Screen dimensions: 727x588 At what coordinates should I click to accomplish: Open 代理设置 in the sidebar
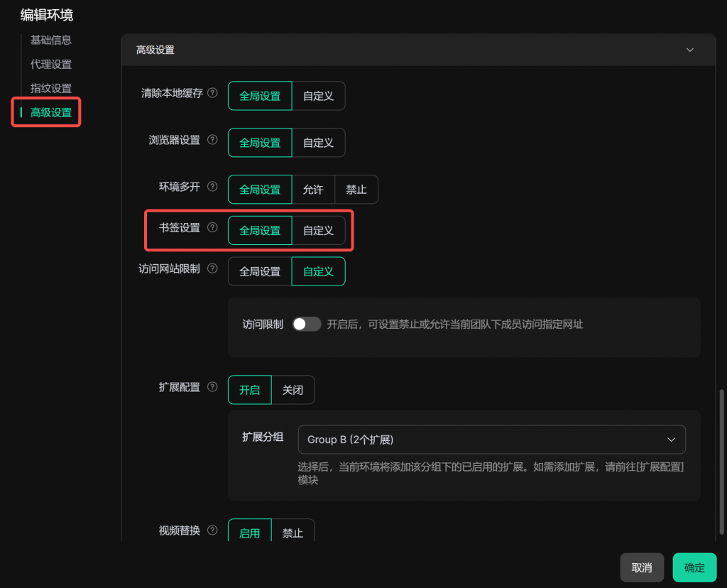[51, 65]
